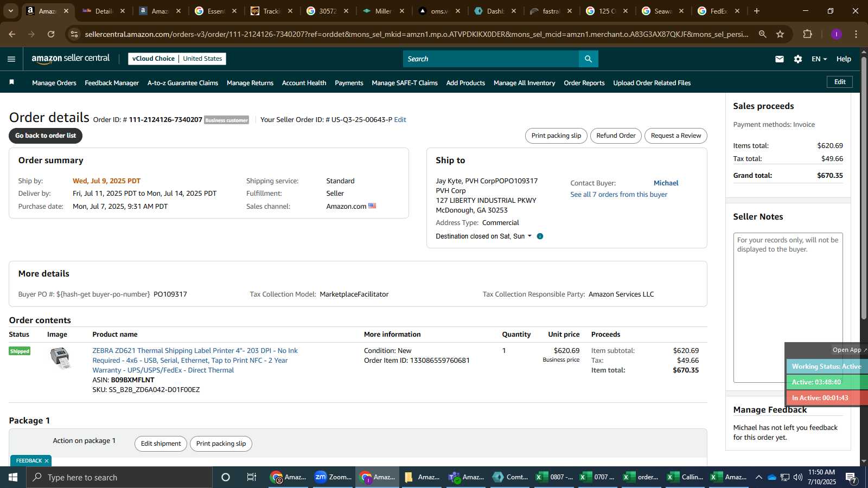The height and width of the screenshot is (488, 868).
Task: Contact buyer Michael link
Action: click(x=666, y=183)
